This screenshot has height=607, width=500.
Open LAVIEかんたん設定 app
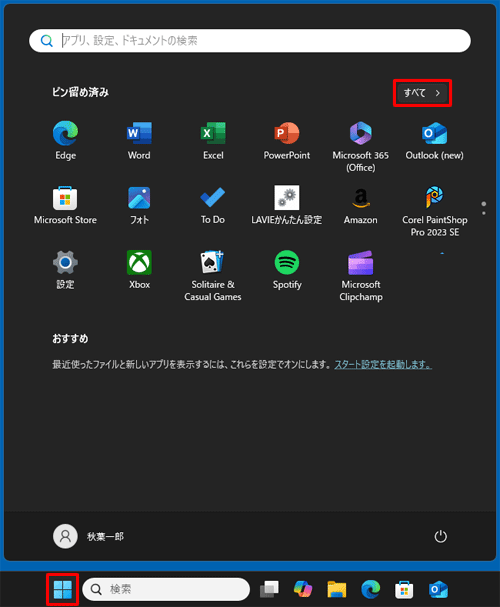pos(287,206)
